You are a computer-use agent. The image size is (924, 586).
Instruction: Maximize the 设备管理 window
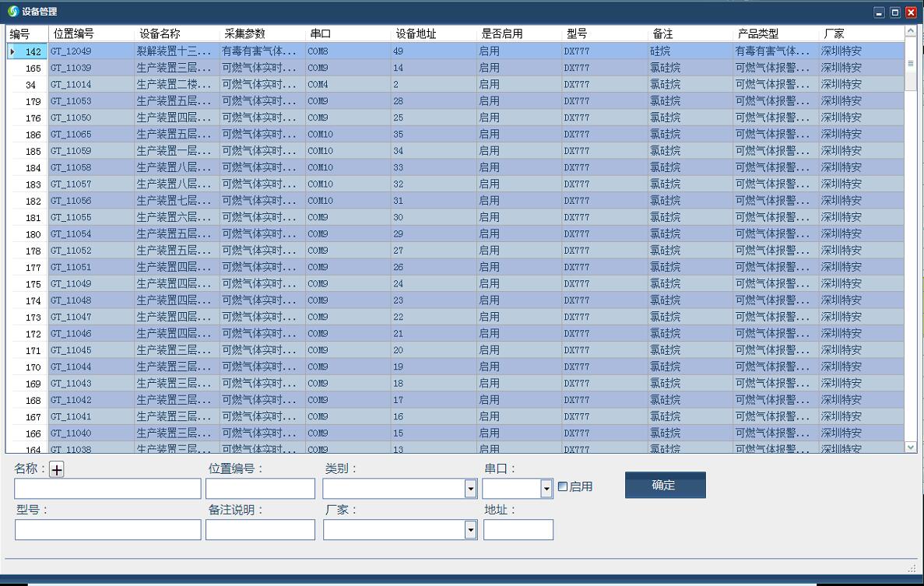(895, 12)
